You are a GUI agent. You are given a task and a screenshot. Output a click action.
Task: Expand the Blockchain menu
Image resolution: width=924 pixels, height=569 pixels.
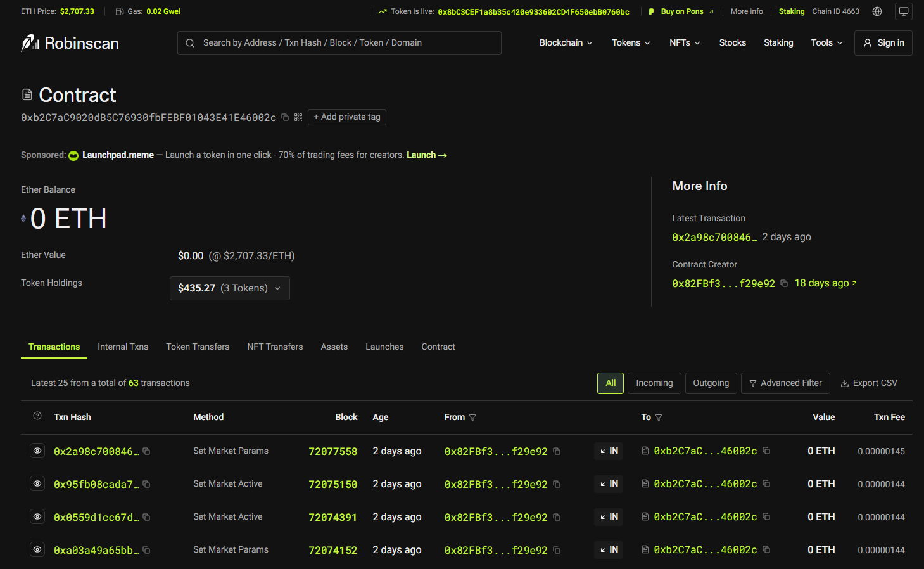click(566, 43)
